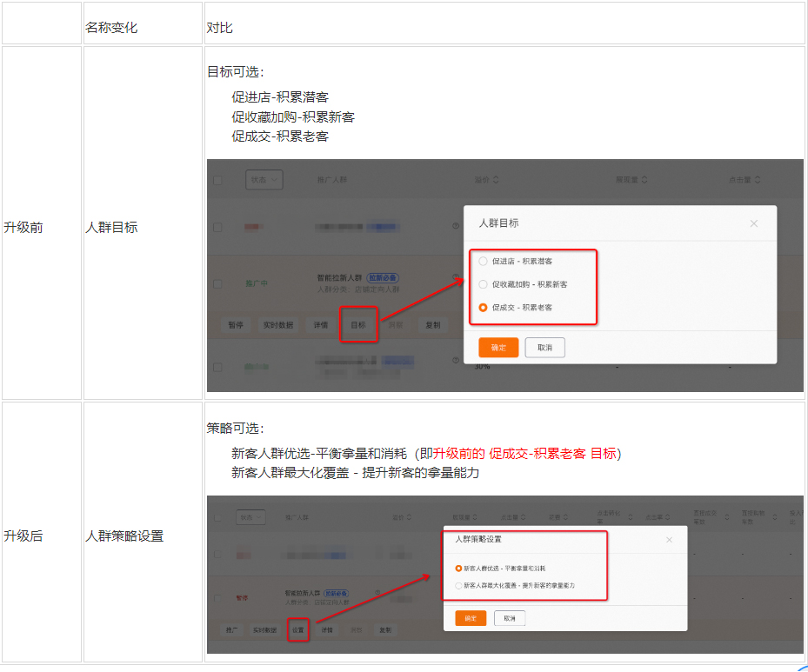Select 新客人群最大化覆盖 radio option

(459, 586)
